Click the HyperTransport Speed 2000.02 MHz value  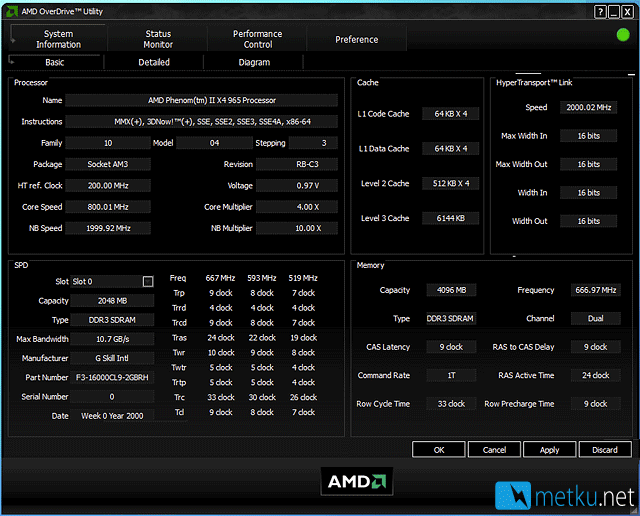point(589,107)
